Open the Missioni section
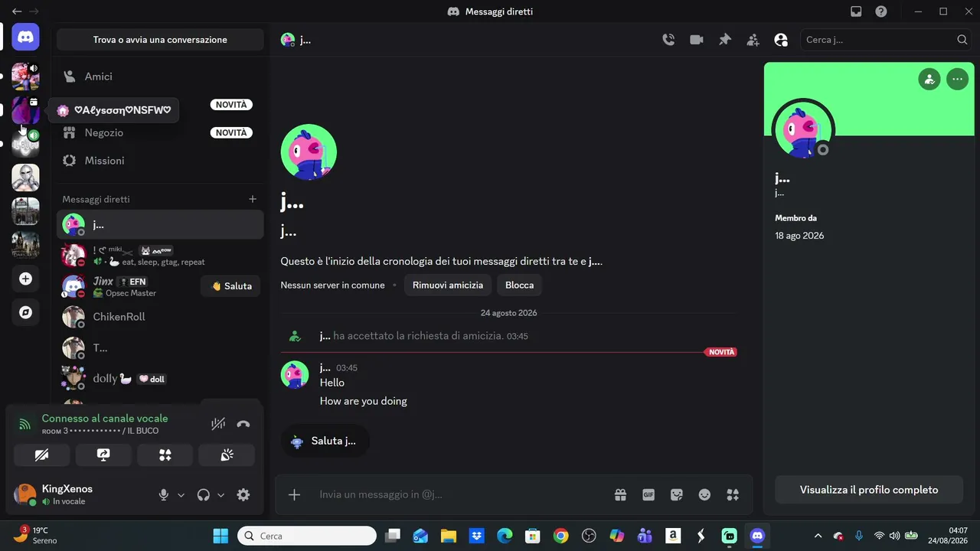Screen dimensions: 980x551 pyautogui.click(x=160, y=161)
